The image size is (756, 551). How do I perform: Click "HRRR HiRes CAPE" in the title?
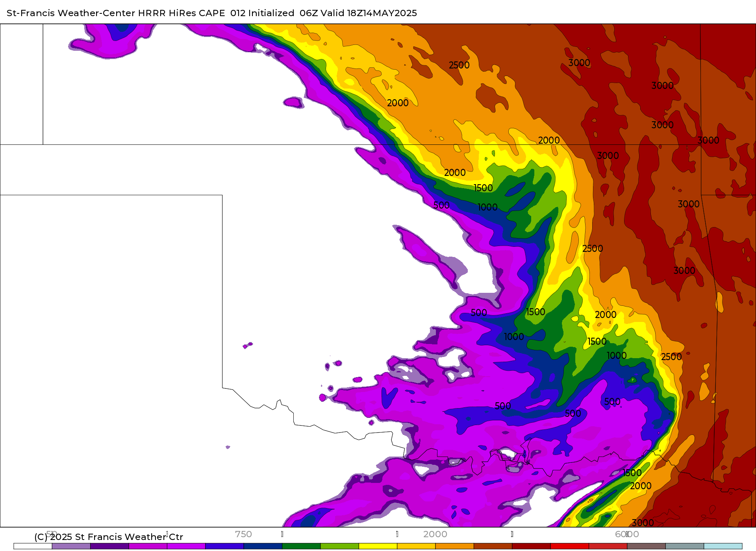coord(182,13)
